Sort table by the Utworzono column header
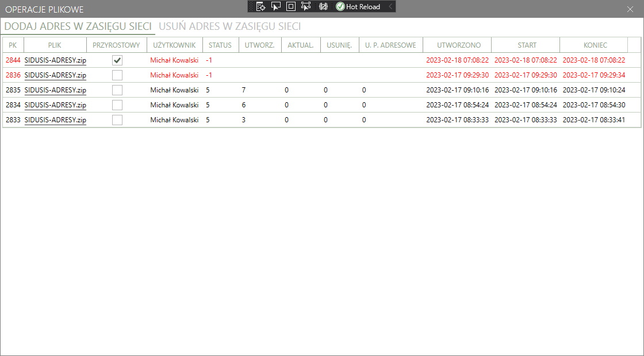Screen dimensions: 644x356 pos(458,45)
